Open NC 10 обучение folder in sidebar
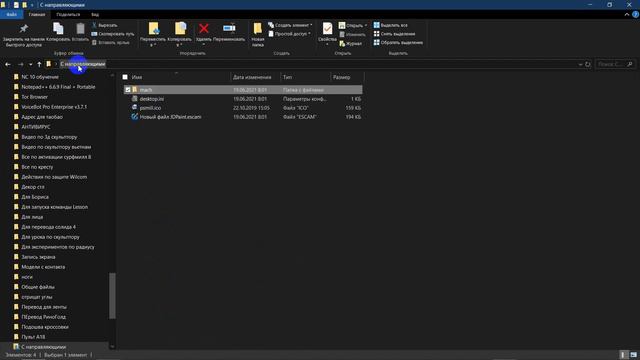Viewport: 640px width, 360px height. (x=40, y=77)
